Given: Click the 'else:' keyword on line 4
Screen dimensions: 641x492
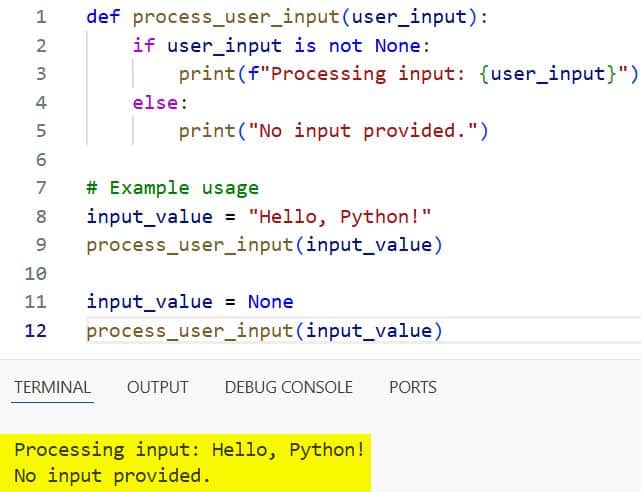Looking at the screenshot, I should tap(160, 103).
